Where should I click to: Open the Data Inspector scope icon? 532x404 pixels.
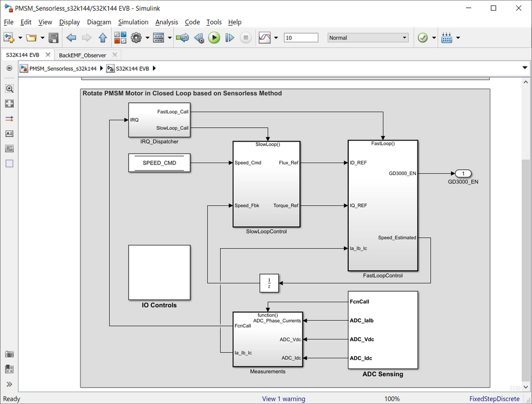(265, 38)
